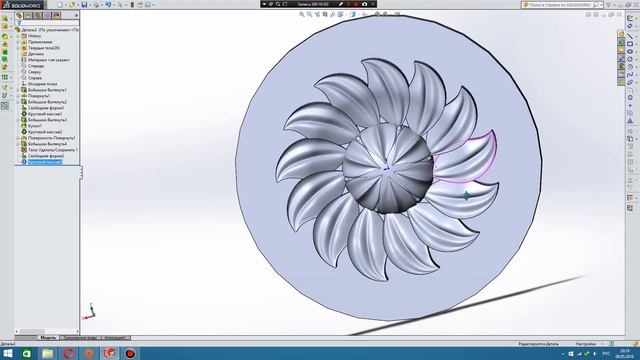Click the SolidWorks help search field
640x360 pixels.
561,5
